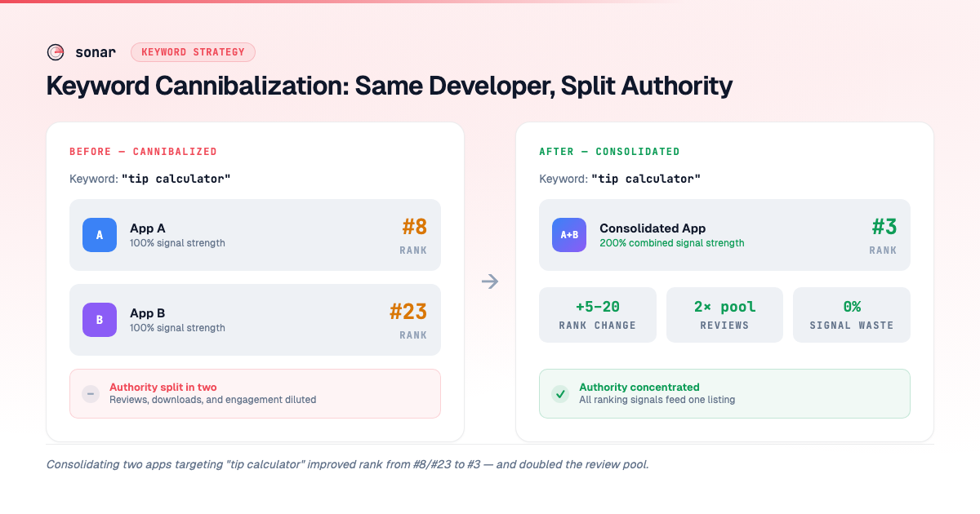Select the KEYWORD STRATEGY tag
This screenshot has height=514, width=980.
point(193,52)
